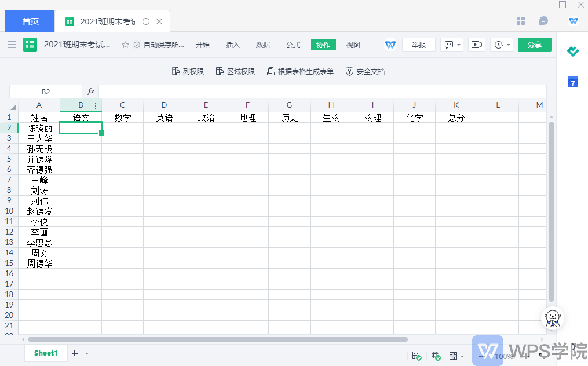The height and width of the screenshot is (366, 588).
Task: Select the cell 周德华
Action: (x=39, y=263)
